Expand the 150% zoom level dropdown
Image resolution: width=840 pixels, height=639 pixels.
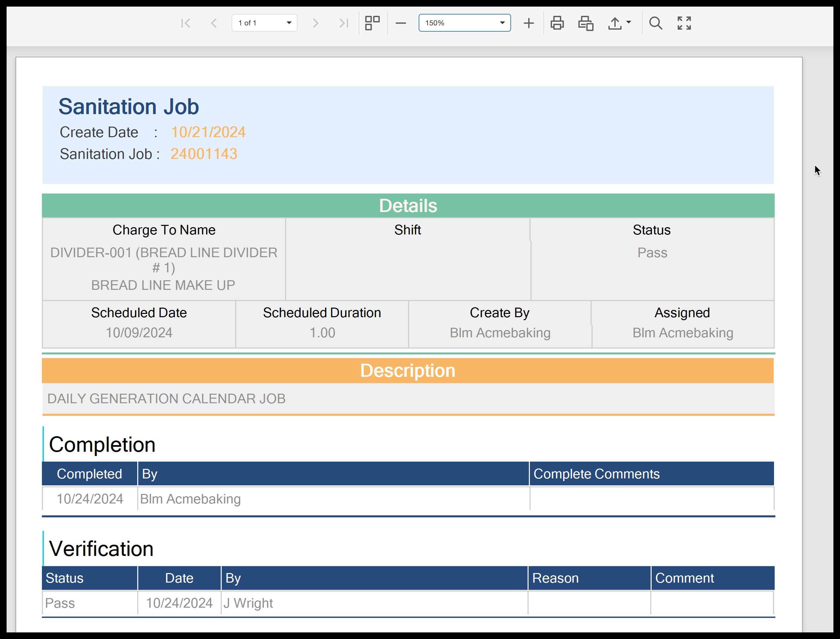pos(464,23)
